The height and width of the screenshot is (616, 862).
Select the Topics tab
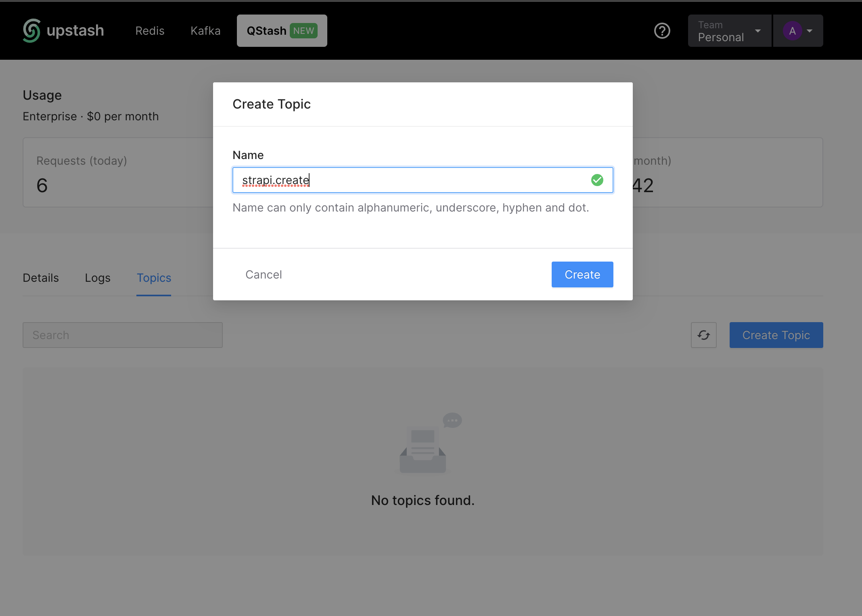[x=154, y=278]
